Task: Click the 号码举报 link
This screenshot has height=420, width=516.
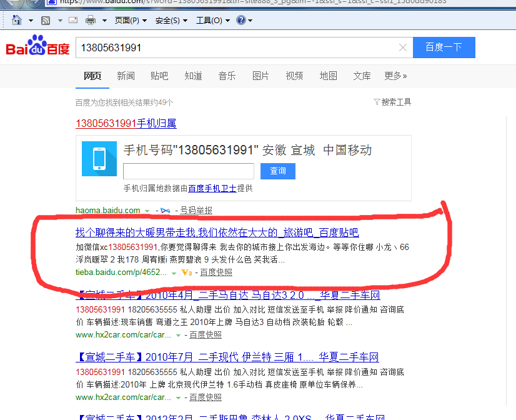Action: (196, 211)
